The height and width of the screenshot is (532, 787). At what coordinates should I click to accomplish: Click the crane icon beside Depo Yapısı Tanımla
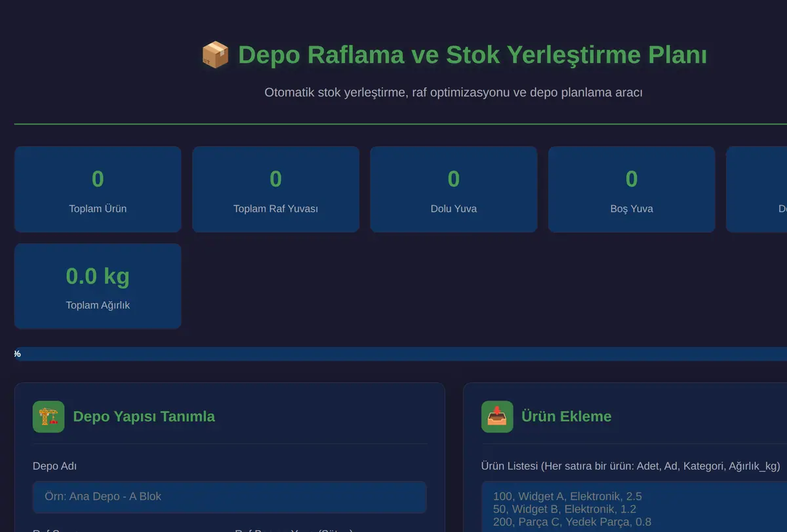pos(49,417)
